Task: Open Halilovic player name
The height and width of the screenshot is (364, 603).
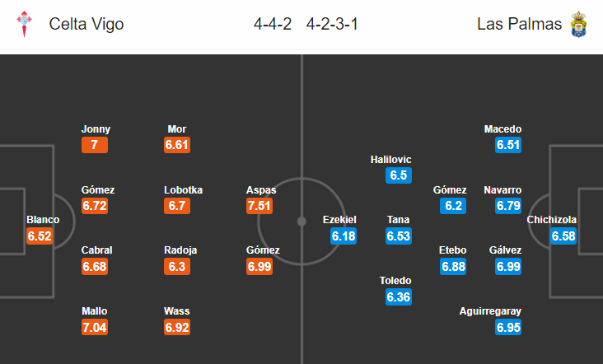Action: (390, 160)
